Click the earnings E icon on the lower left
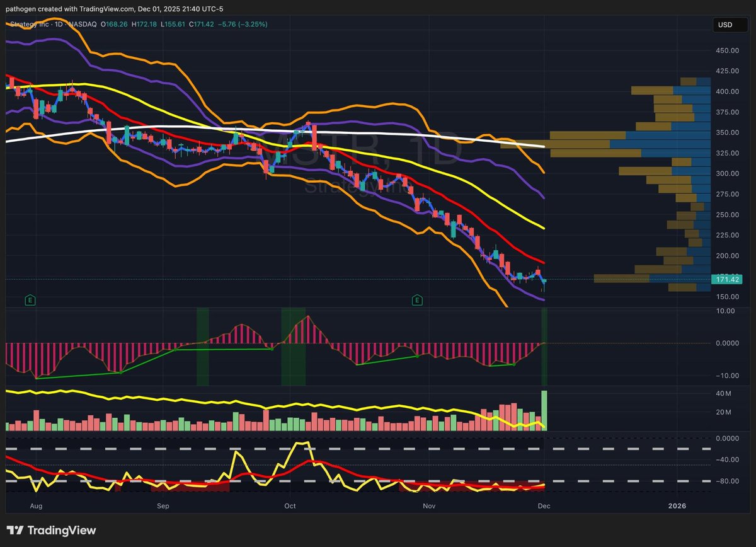This screenshot has height=547, width=756. point(30,301)
